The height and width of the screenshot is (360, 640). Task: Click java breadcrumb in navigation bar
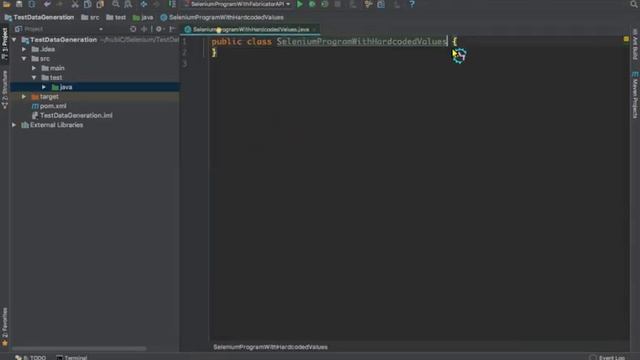click(143, 18)
